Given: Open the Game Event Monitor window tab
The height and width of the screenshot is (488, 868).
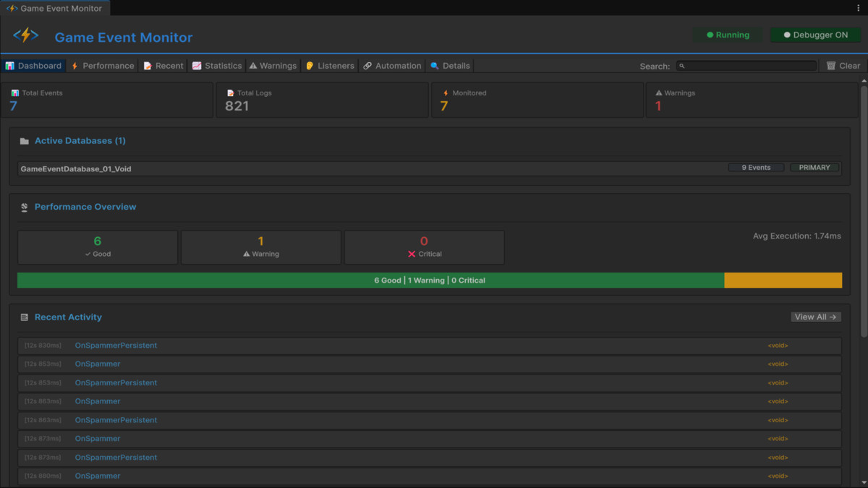Looking at the screenshot, I should [54, 8].
